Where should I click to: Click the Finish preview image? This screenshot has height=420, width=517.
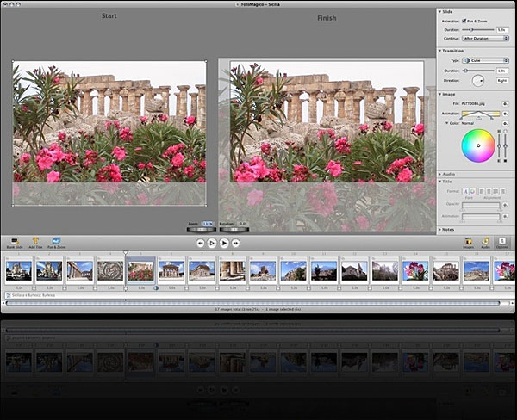click(x=327, y=121)
